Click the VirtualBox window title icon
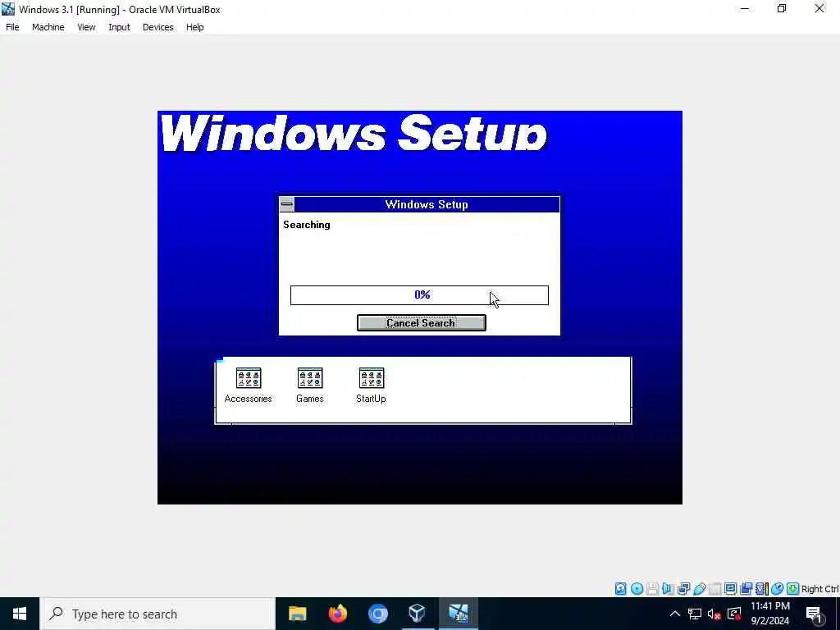Image resolution: width=840 pixels, height=630 pixels. coord(8,9)
